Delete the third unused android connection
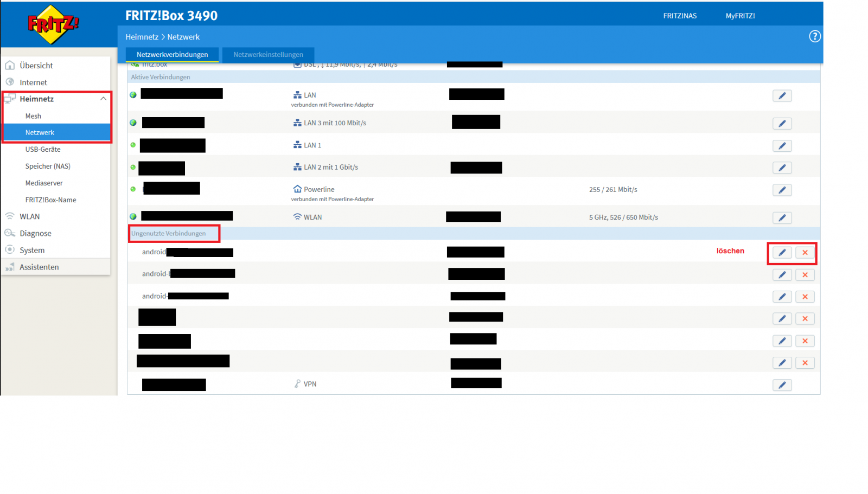 point(805,297)
